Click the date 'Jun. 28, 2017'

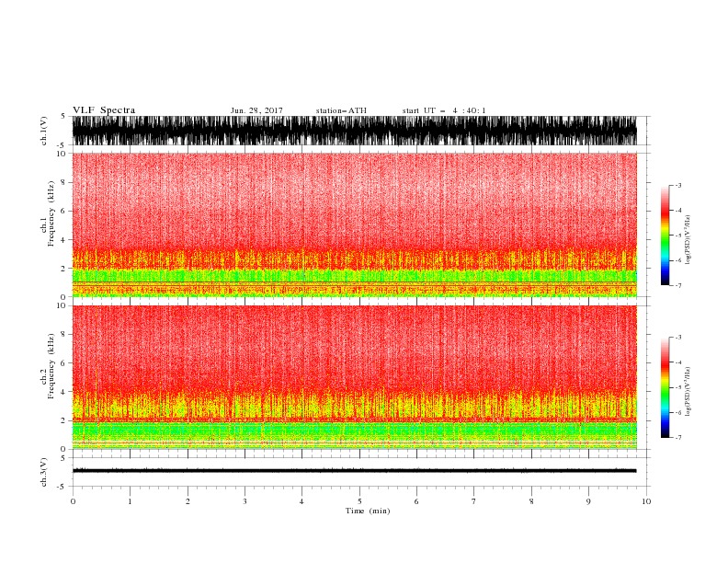click(x=256, y=110)
